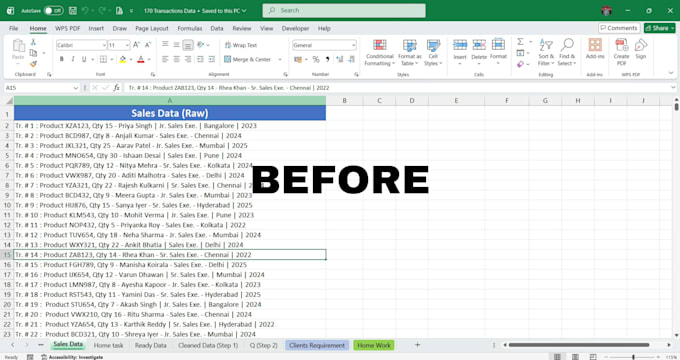
Task: Click the horizontal scrollbar thumb
Action: [579, 345]
